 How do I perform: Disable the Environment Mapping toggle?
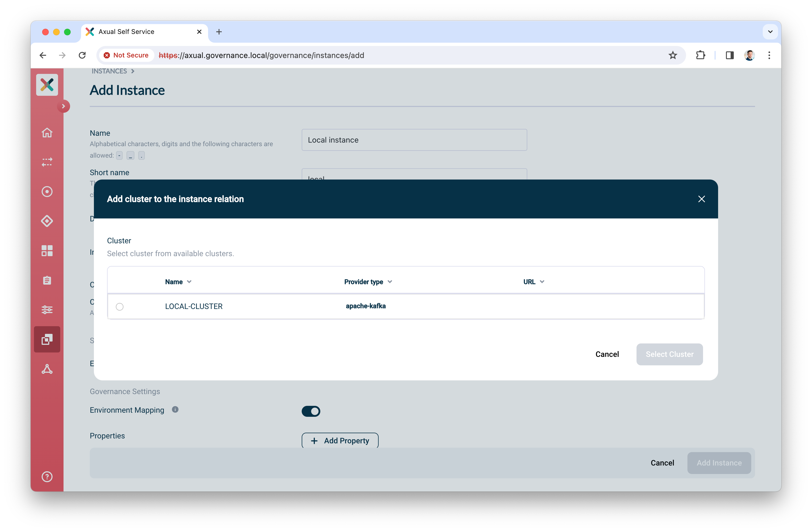(x=311, y=411)
